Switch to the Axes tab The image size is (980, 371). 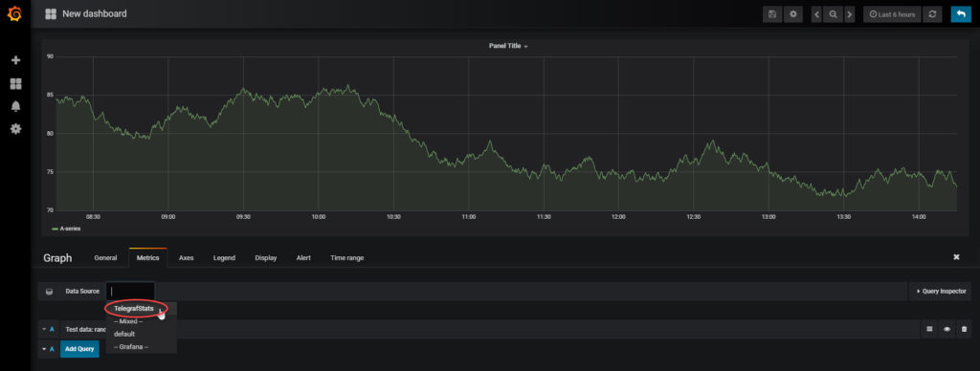coord(187,257)
